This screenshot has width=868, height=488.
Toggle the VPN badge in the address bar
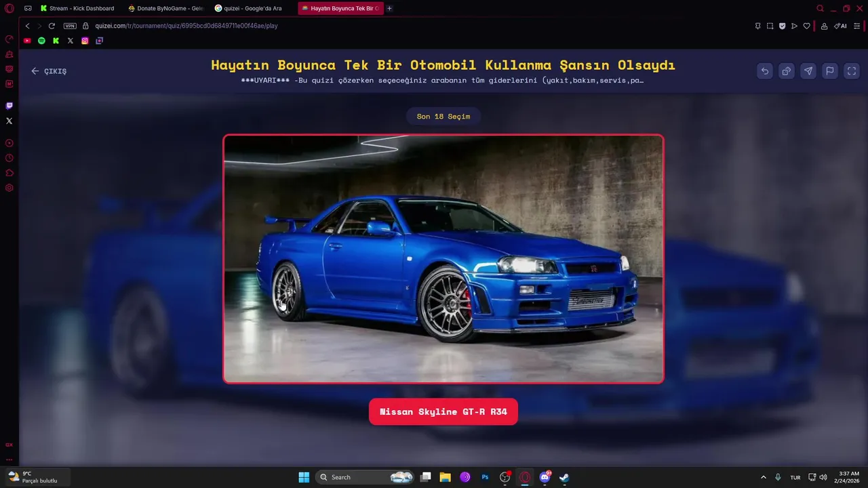click(x=70, y=26)
